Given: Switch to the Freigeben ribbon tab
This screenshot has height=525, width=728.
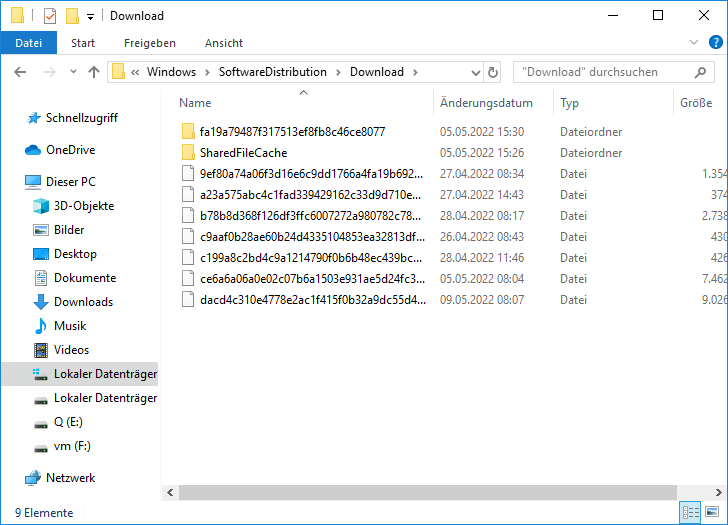Looking at the screenshot, I should tap(150, 43).
